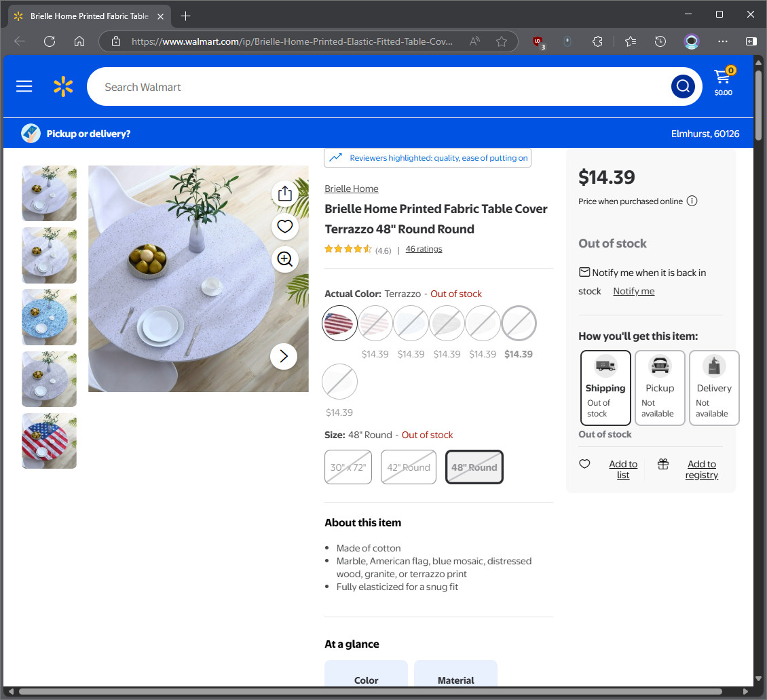Open uBlock Origin extension

(x=538, y=43)
